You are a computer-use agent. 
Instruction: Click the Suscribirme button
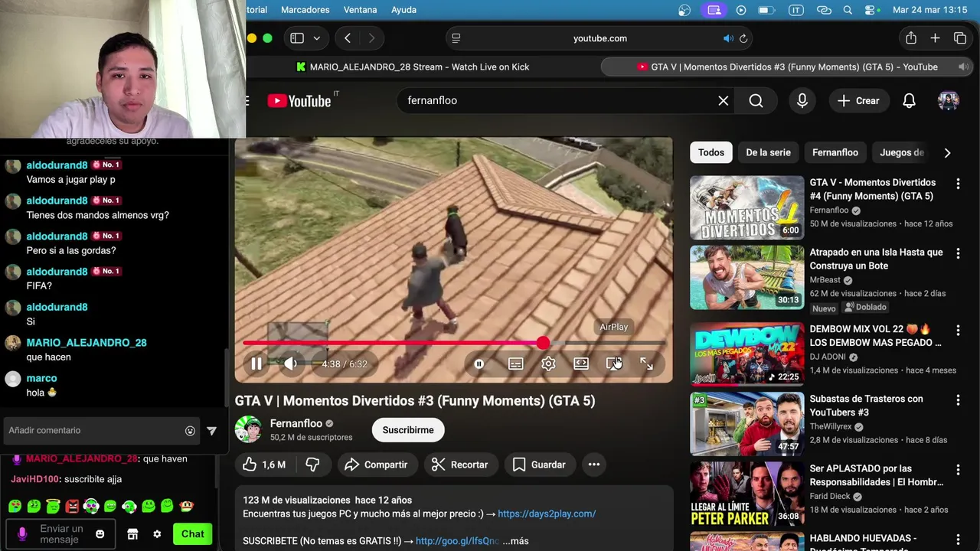408,430
